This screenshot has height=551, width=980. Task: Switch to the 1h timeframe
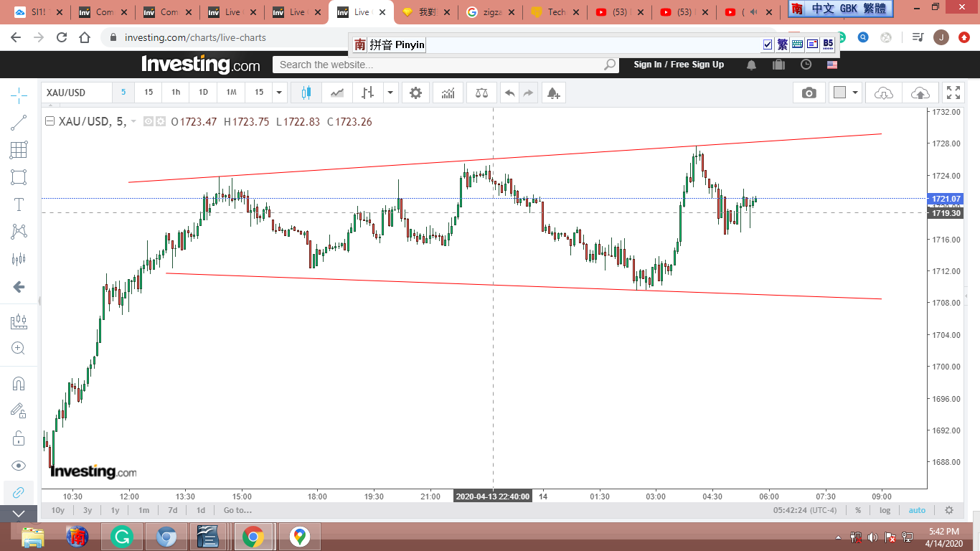pos(176,93)
